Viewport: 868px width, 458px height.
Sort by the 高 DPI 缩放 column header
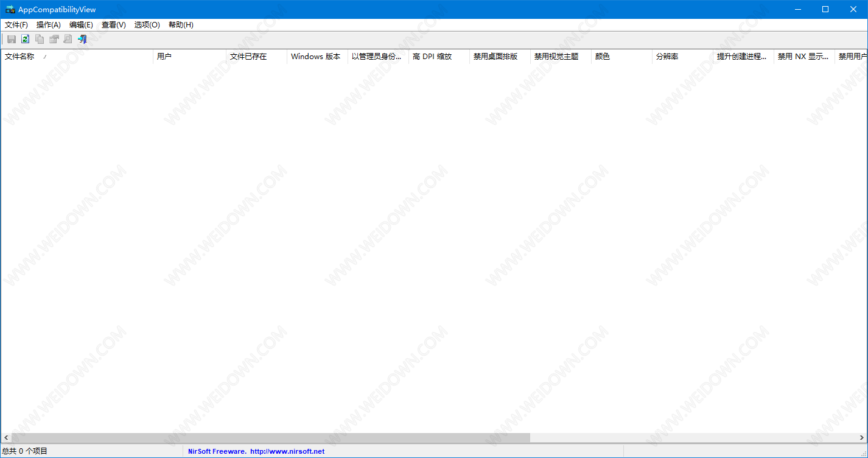click(x=439, y=57)
